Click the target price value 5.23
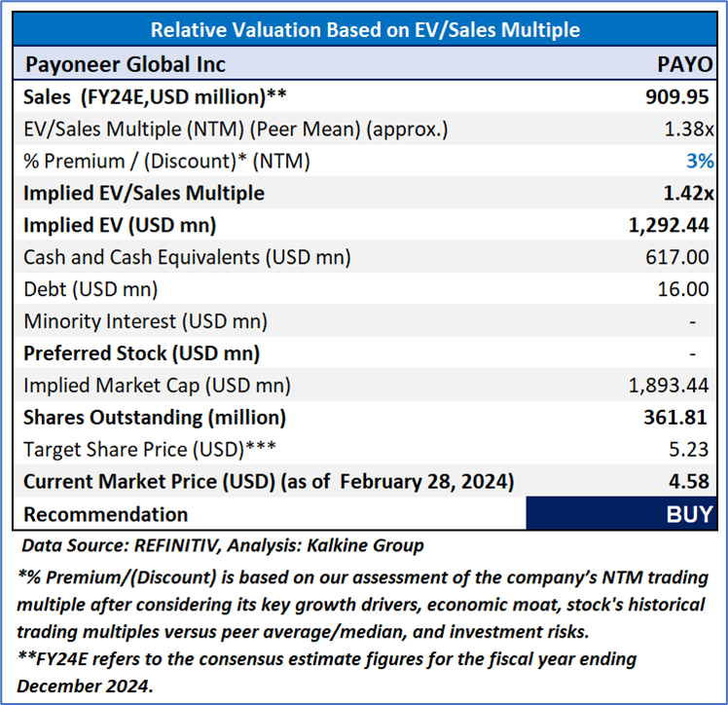This screenshot has width=728, height=705. coord(689,450)
